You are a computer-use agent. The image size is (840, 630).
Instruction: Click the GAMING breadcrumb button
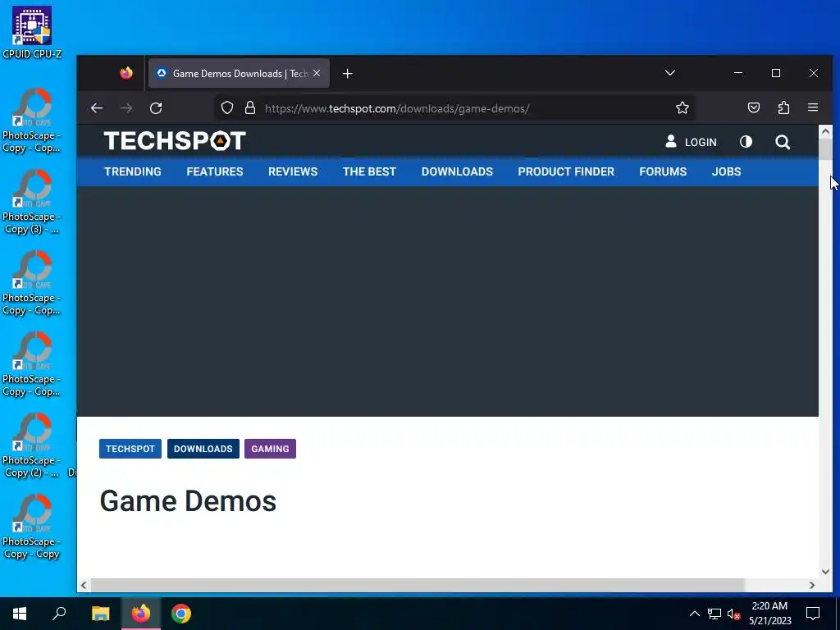tap(270, 449)
